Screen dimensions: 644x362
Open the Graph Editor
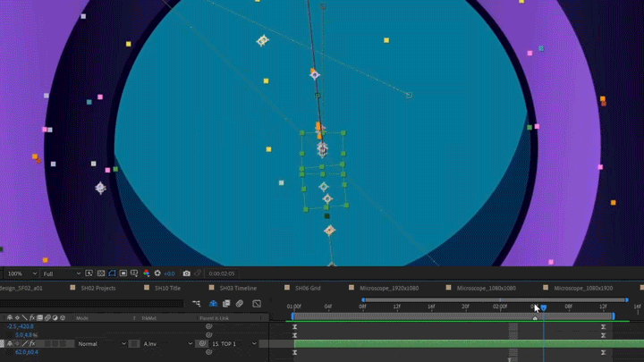[257, 304]
